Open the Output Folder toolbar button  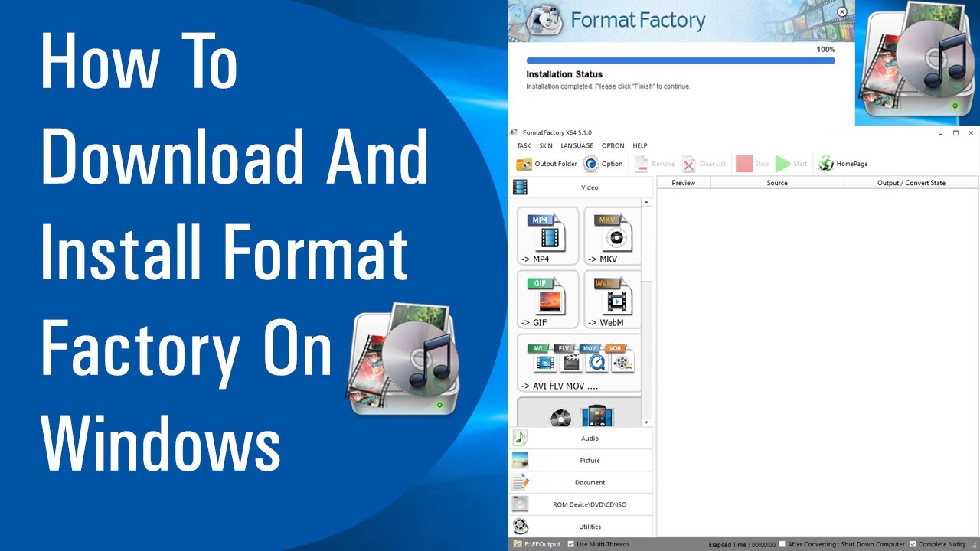point(547,164)
